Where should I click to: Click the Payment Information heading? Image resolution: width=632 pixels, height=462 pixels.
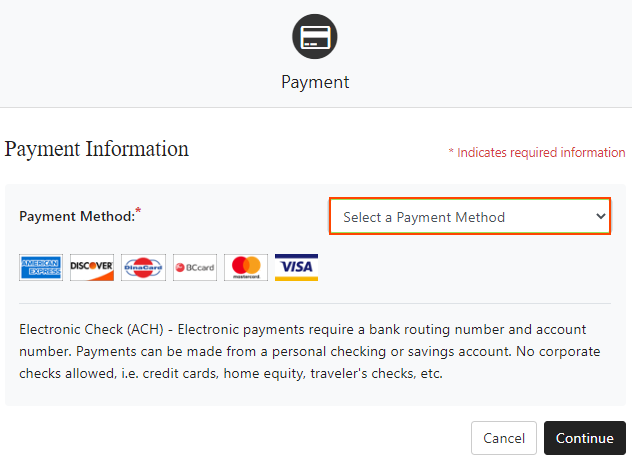pos(97,149)
